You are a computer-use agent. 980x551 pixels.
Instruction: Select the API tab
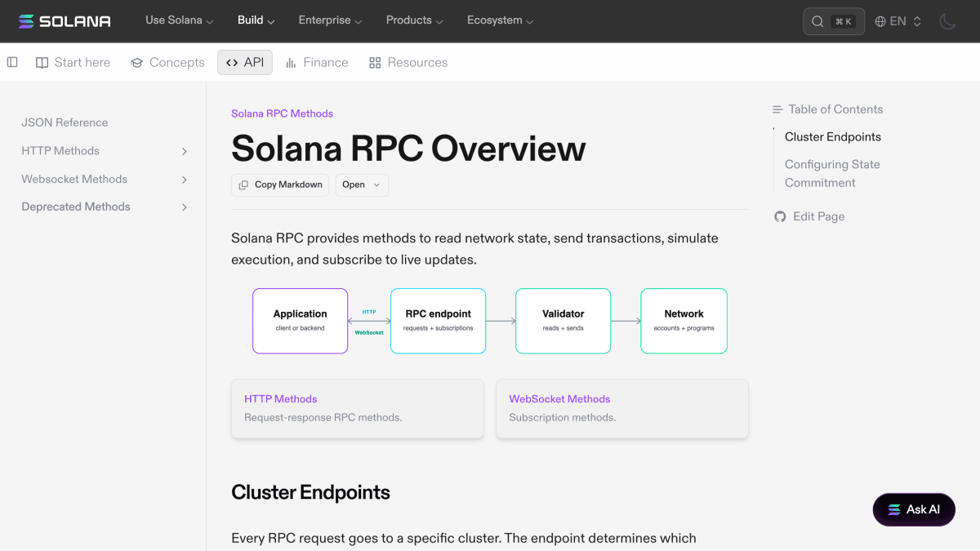[x=245, y=62]
